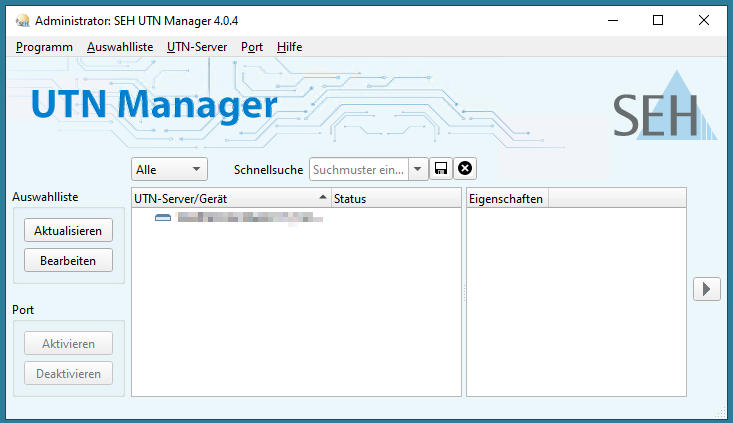
Task: Click the Schnellsuche search input field
Action: (359, 169)
